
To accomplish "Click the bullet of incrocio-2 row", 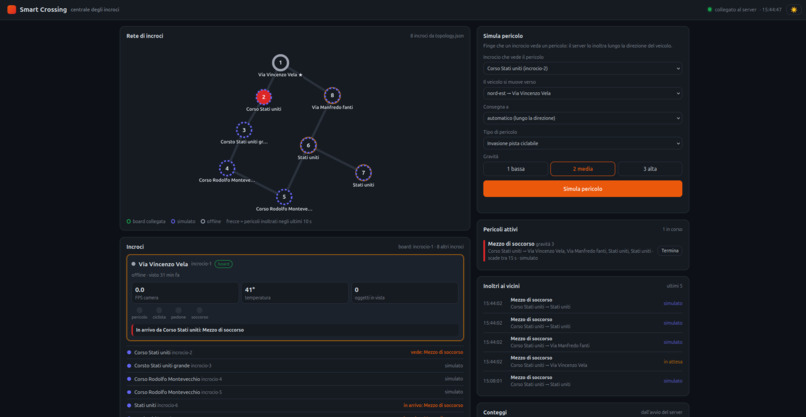I will click(x=129, y=352).
